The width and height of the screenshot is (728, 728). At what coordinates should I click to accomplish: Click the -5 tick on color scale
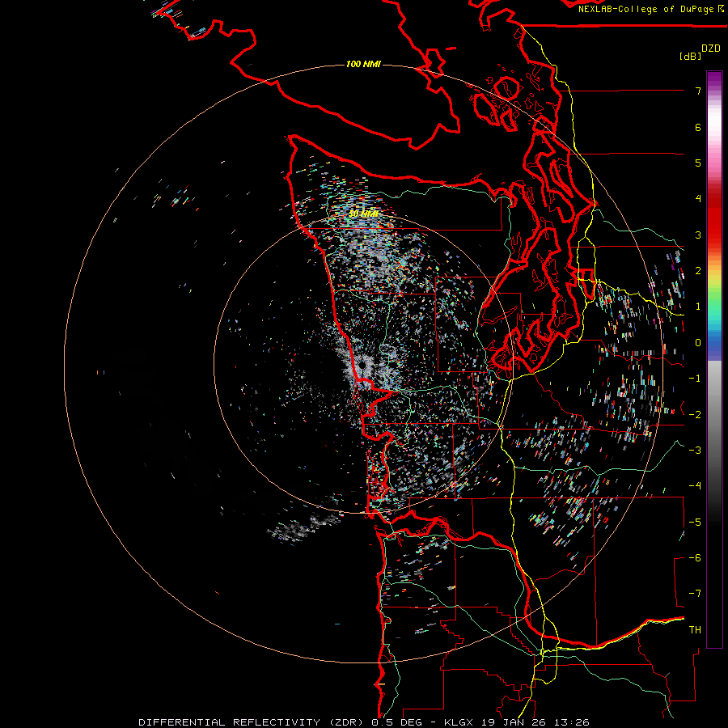(x=695, y=523)
